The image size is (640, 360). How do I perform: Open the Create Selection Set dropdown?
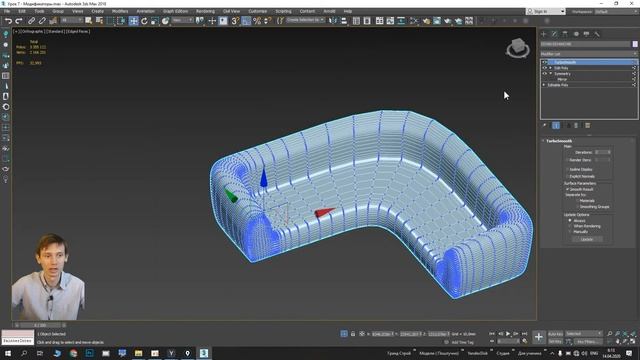click(305, 20)
